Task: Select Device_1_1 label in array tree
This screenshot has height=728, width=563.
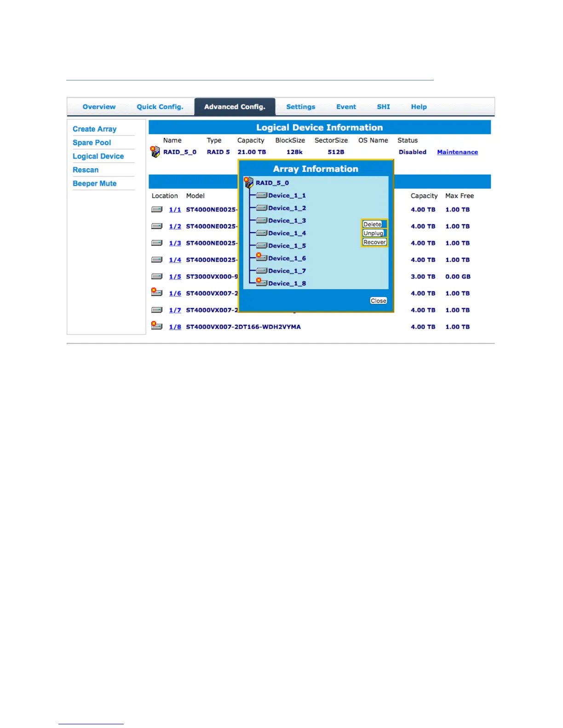Action: [287, 195]
